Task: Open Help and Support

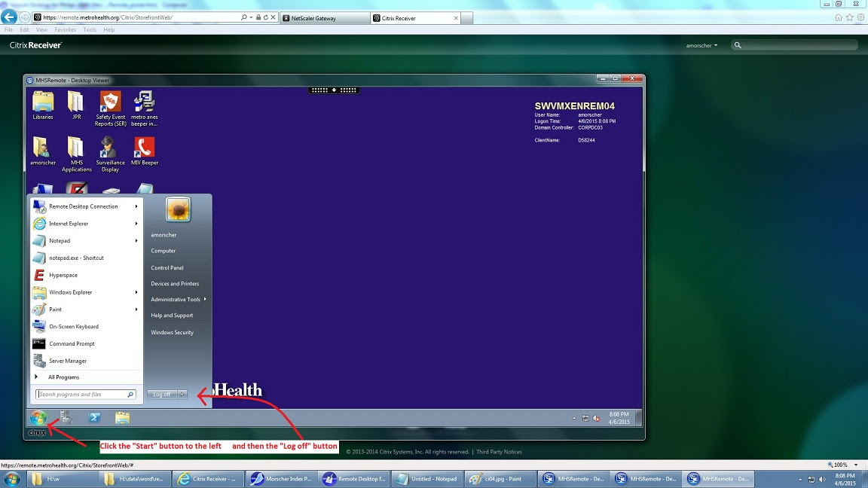Action: [172, 316]
